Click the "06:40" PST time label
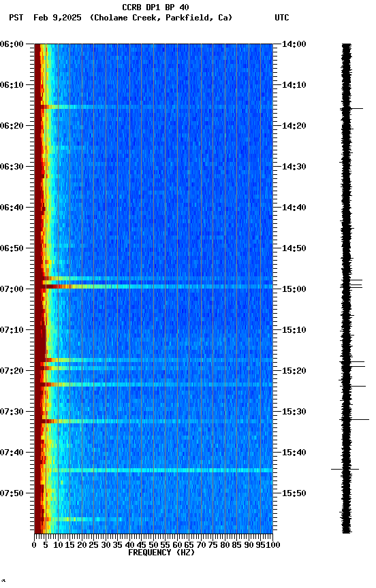 [12, 208]
